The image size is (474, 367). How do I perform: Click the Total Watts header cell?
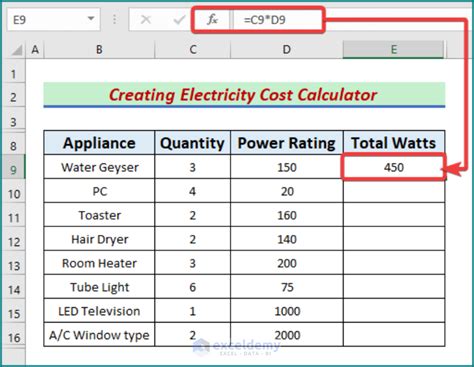(394, 143)
